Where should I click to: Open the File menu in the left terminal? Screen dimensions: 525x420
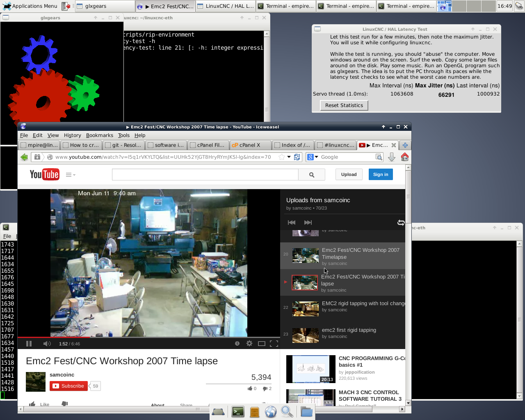(7, 236)
